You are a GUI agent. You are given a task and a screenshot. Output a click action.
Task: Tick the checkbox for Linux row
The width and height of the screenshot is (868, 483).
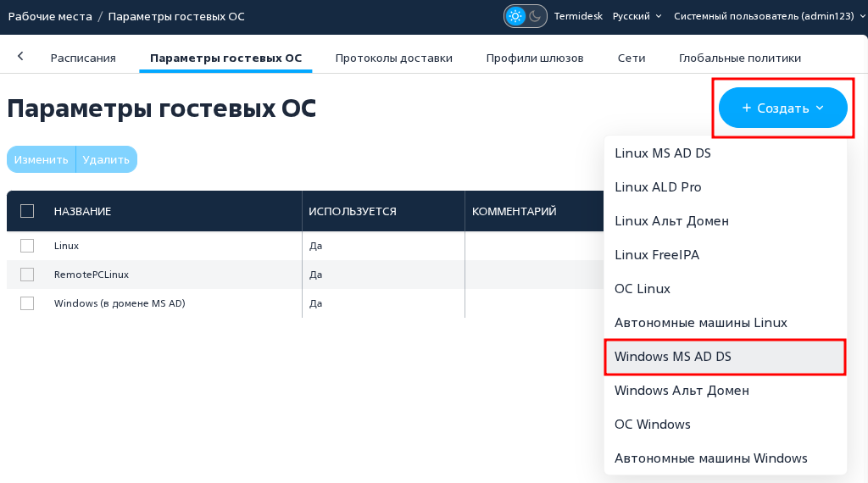click(x=27, y=246)
